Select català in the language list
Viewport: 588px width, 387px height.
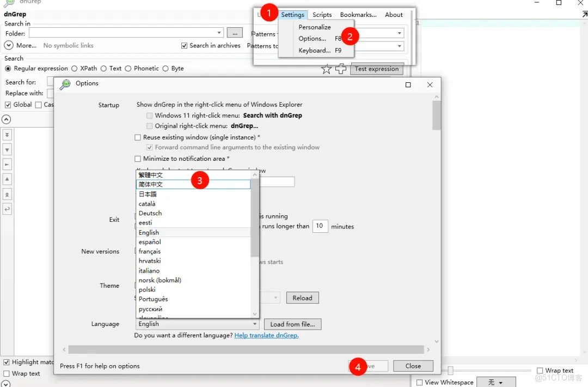(193, 204)
